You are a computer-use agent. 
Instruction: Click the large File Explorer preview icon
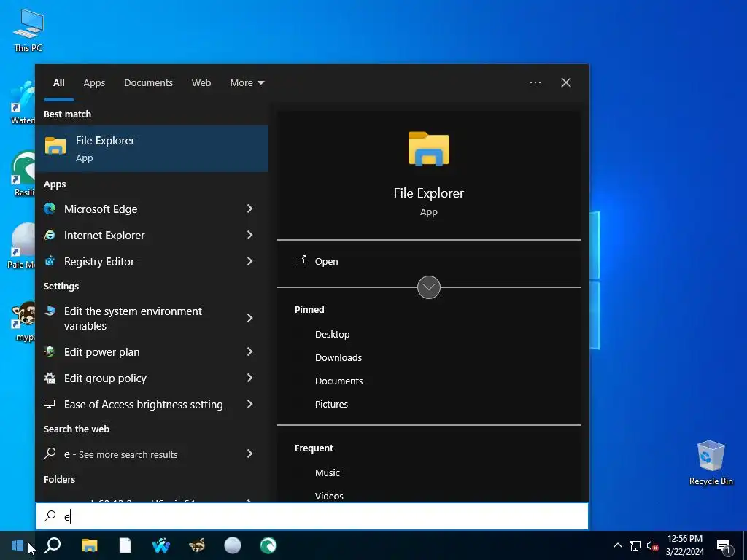click(x=429, y=149)
